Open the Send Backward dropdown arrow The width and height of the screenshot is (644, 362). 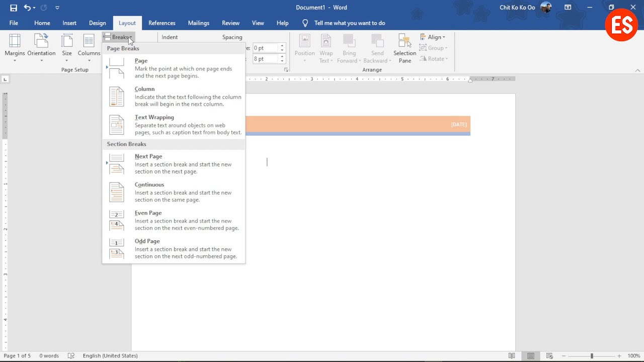coord(389,61)
